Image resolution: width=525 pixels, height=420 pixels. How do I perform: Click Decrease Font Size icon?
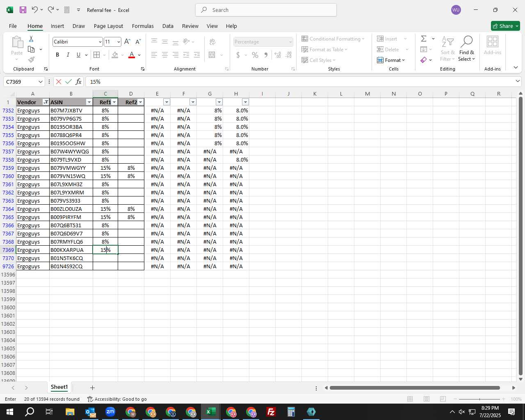click(x=138, y=41)
